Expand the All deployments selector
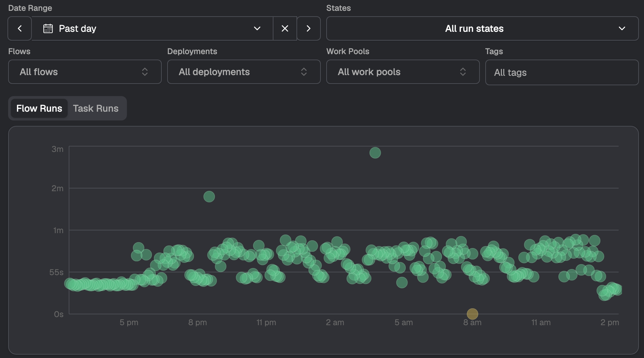This screenshot has height=358, width=644. (x=244, y=72)
